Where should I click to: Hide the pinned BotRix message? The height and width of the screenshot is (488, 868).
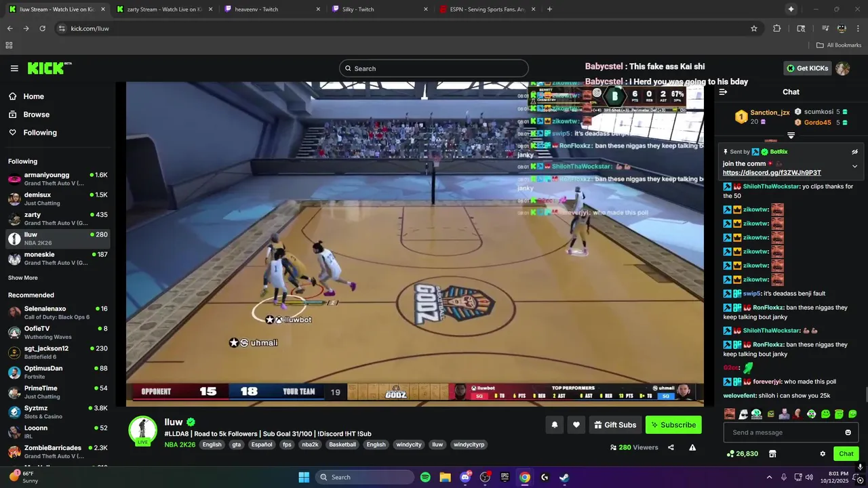pos(854,152)
